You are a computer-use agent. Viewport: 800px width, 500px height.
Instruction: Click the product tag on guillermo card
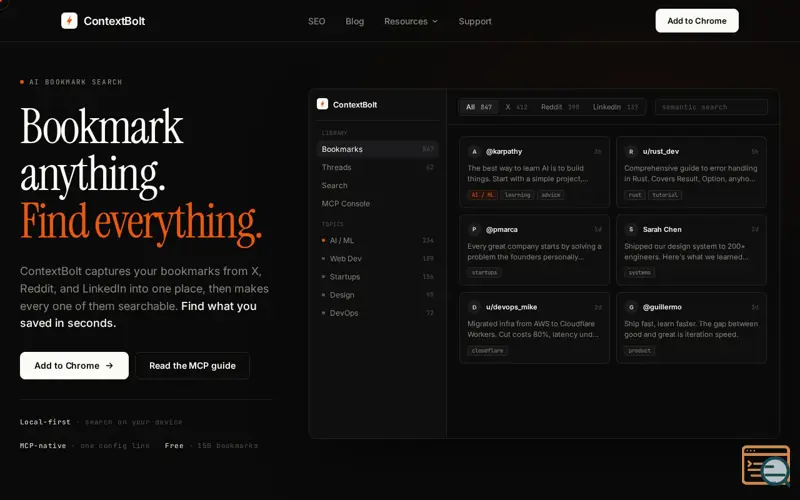coord(639,351)
